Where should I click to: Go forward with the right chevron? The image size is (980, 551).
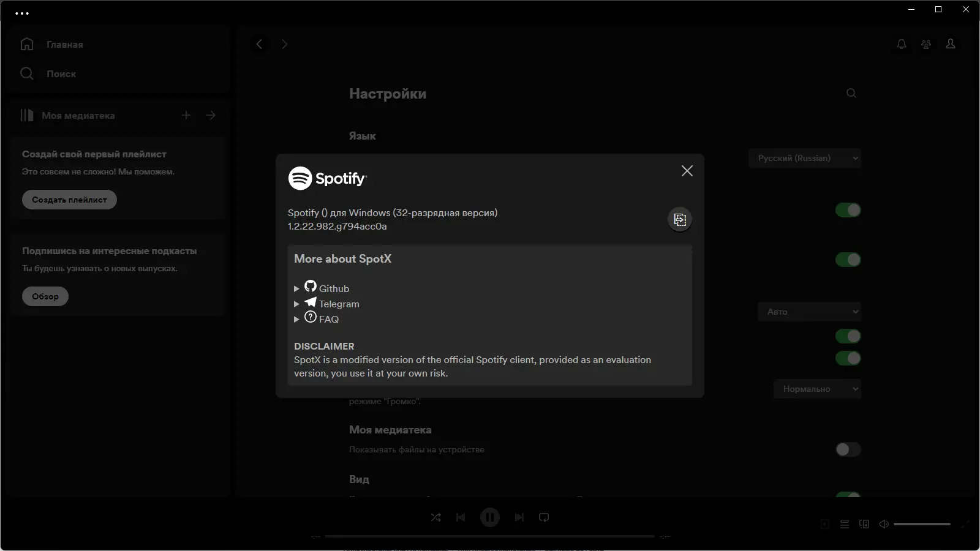click(x=284, y=44)
